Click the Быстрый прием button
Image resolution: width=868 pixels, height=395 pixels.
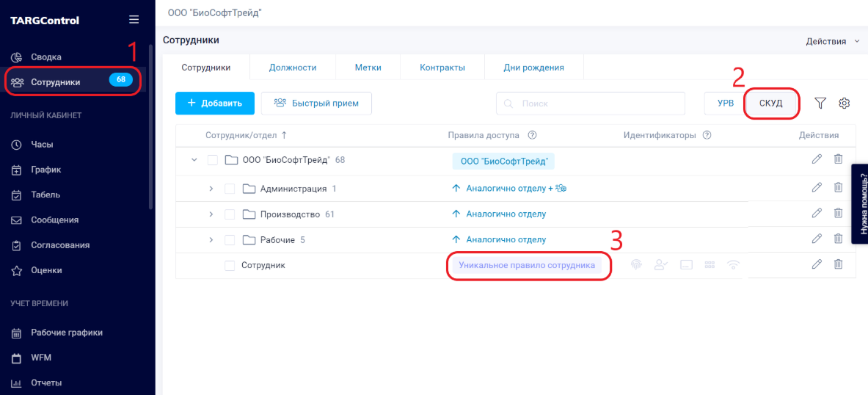point(316,104)
